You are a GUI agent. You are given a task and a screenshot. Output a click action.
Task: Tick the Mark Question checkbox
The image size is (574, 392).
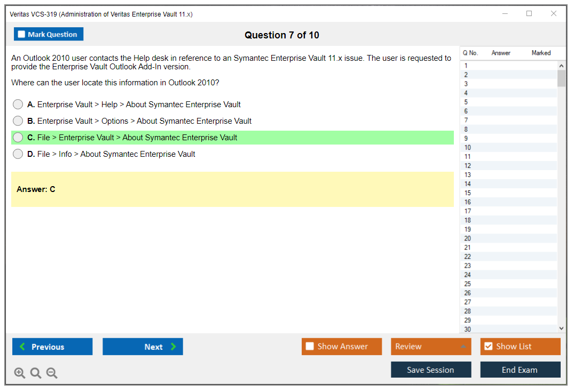pos(22,35)
